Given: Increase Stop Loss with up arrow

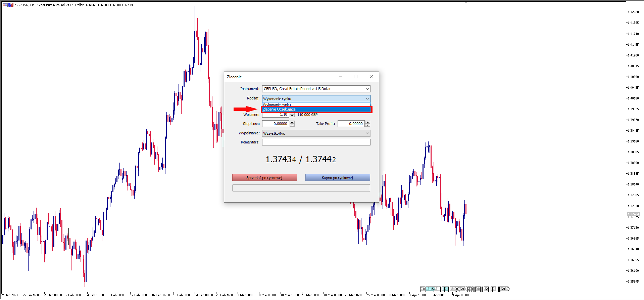Looking at the screenshot, I should coord(292,122).
